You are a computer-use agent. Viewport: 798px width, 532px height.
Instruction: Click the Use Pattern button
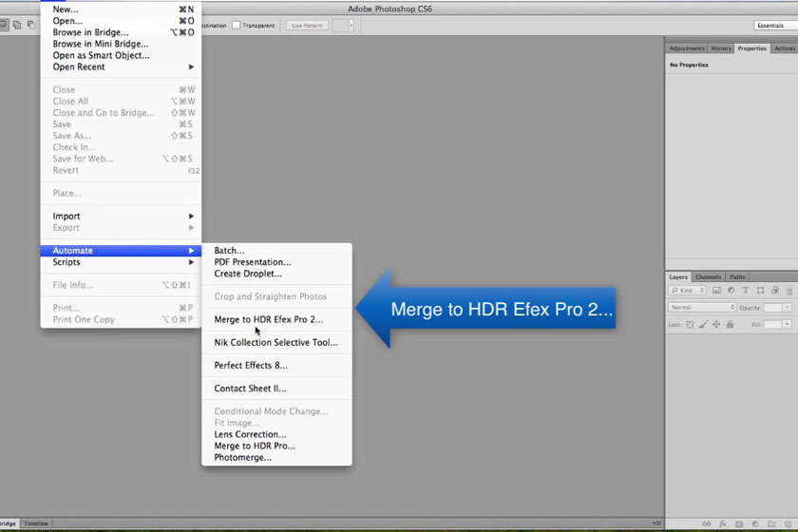[307, 26]
